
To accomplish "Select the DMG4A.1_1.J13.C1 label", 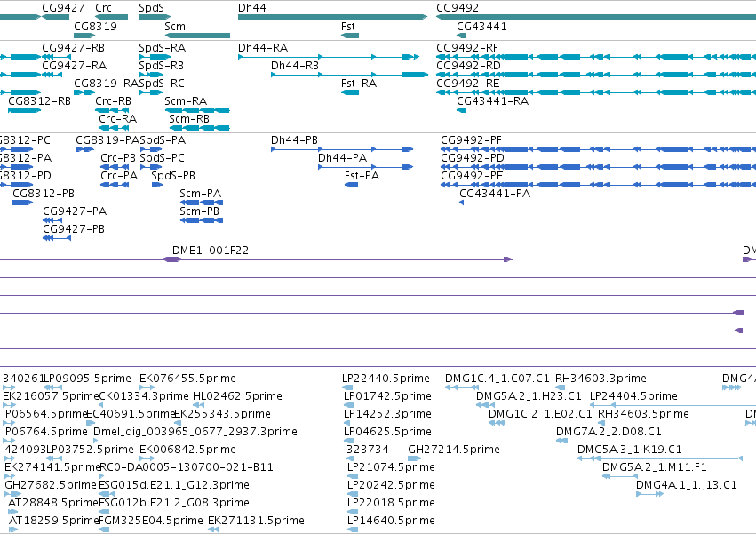I will coord(687,486).
